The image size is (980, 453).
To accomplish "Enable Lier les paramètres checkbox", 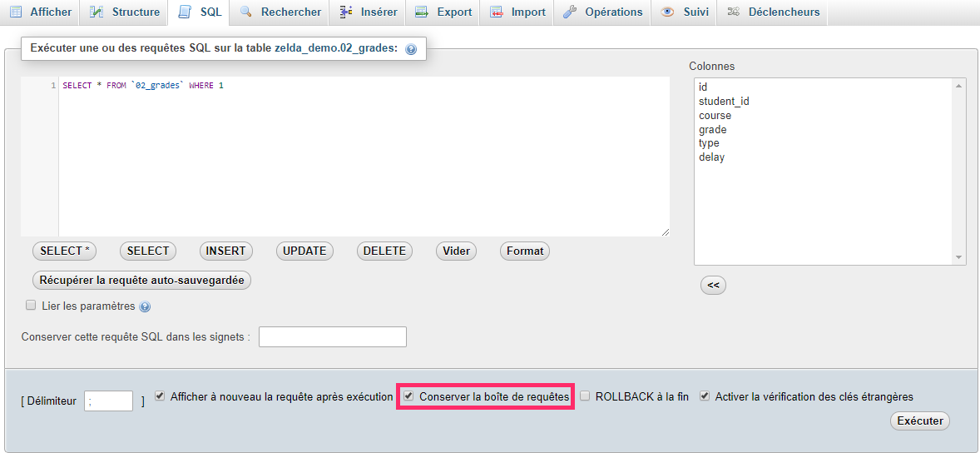I will pyautogui.click(x=30, y=306).
